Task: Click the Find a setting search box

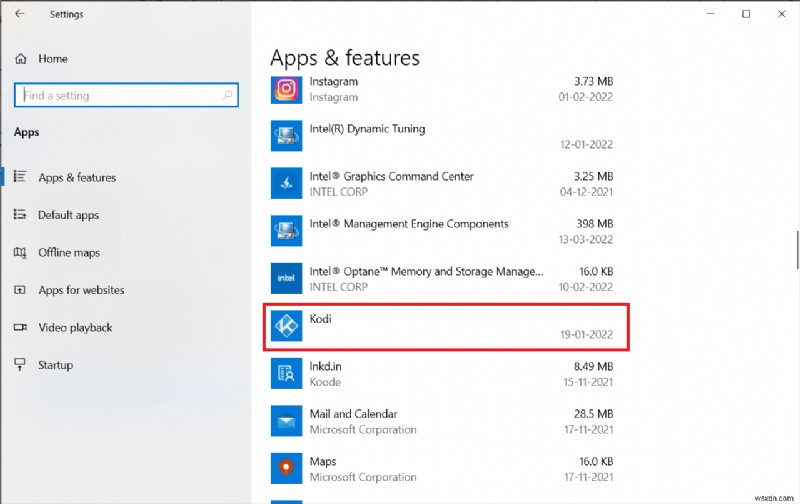Action: point(125,96)
